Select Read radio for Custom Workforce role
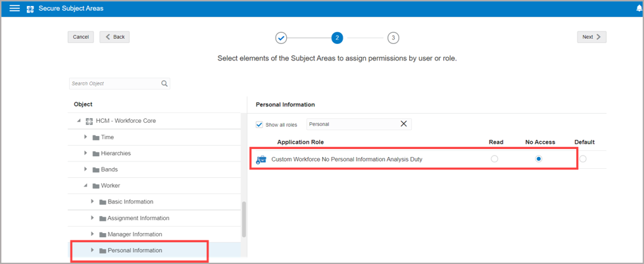 click(x=495, y=159)
